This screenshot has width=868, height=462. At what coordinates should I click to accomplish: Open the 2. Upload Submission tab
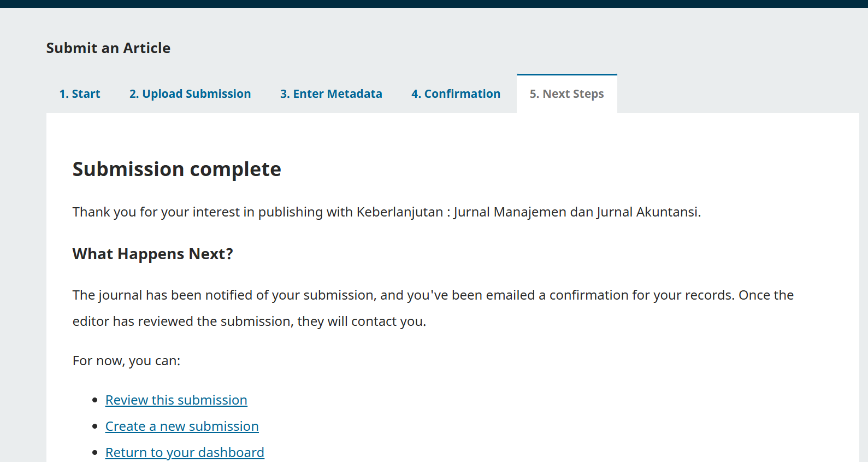click(190, 94)
